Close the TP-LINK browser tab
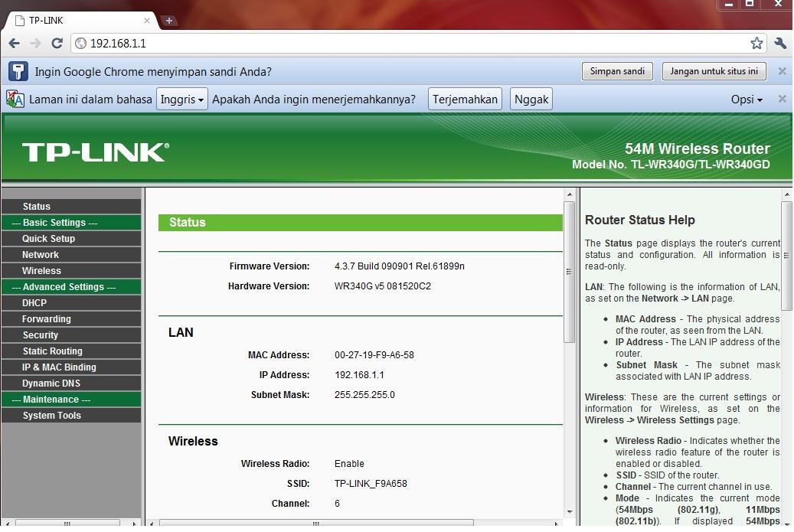 (147, 21)
